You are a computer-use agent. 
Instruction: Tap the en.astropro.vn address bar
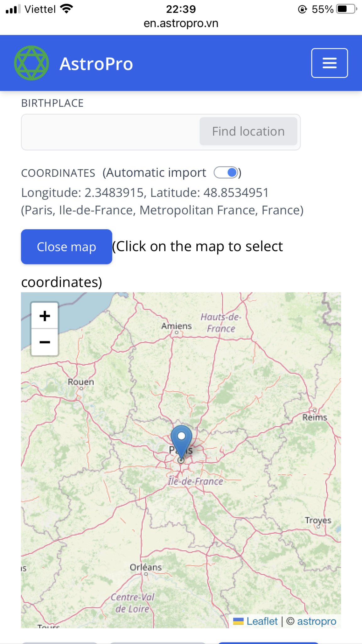pos(181,23)
